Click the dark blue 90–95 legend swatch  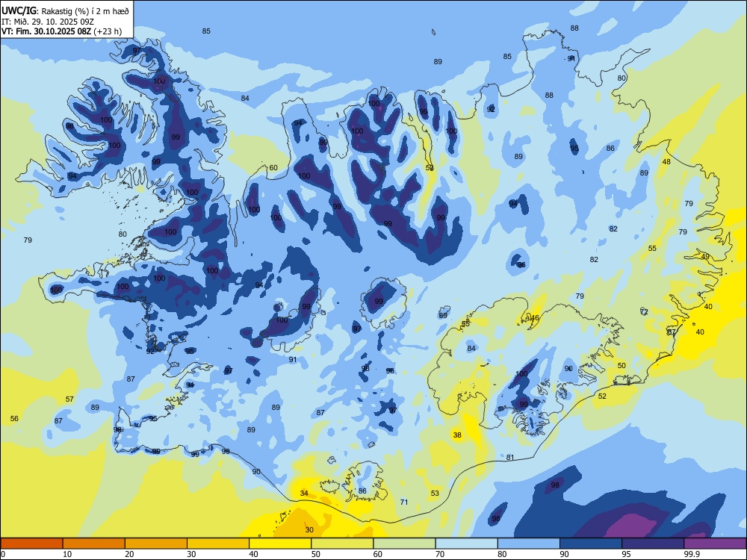pos(591,544)
